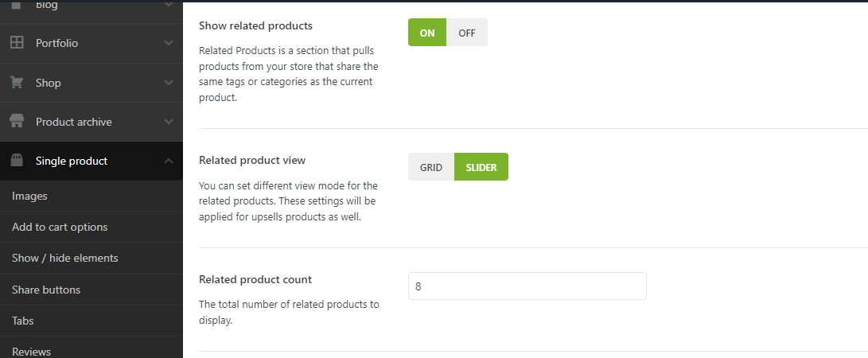868x358 pixels.
Task: Expand Product archive chevron
Action: 168,122
